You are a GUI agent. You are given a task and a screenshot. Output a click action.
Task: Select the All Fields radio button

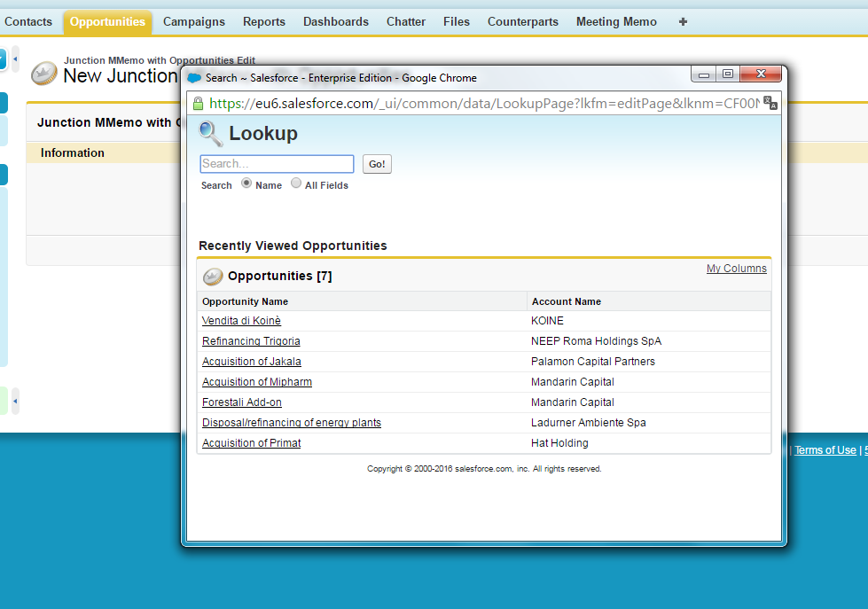(x=296, y=183)
